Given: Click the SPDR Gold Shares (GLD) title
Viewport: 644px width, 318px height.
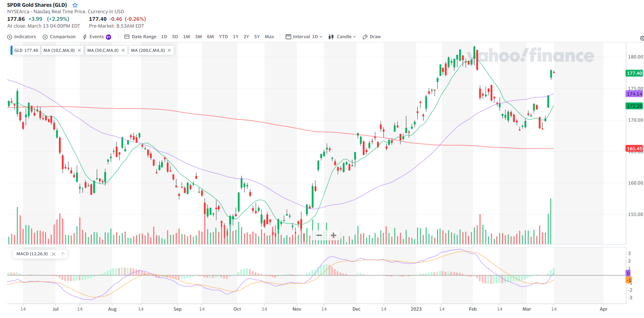Looking at the screenshot, I should pos(37,5).
